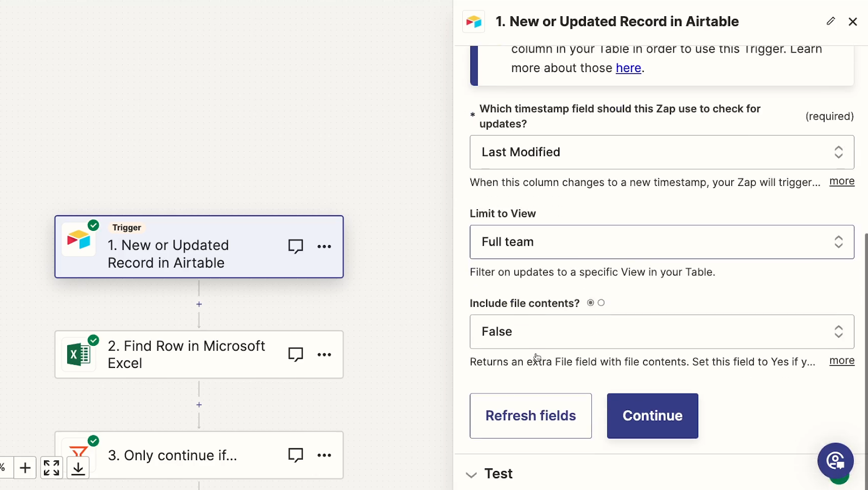The width and height of the screenshot is (868, 490).
Task: Open the three-dot menu on the Airtable trigger step
Action: pyautogui.click(x=324, y=247)
